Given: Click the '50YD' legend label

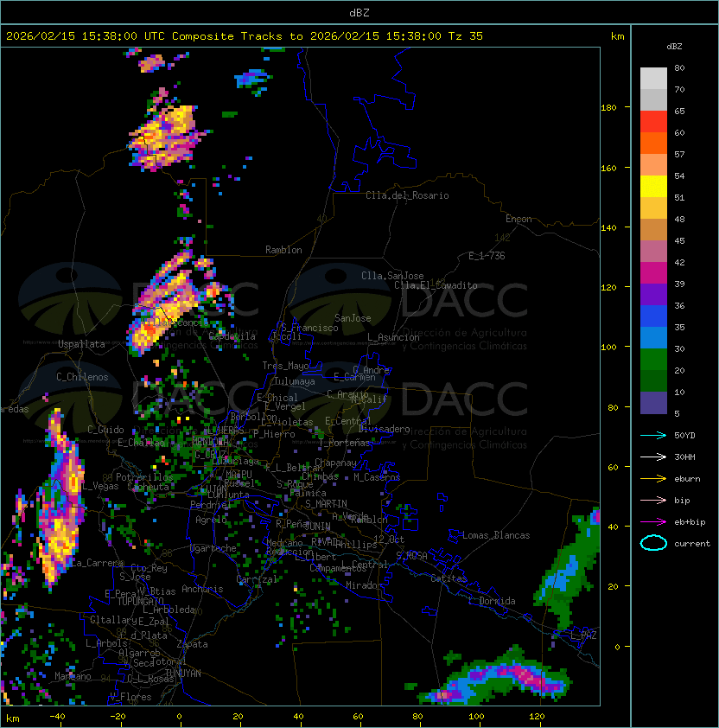Looking at the screenshot, I should click(684, 435).
